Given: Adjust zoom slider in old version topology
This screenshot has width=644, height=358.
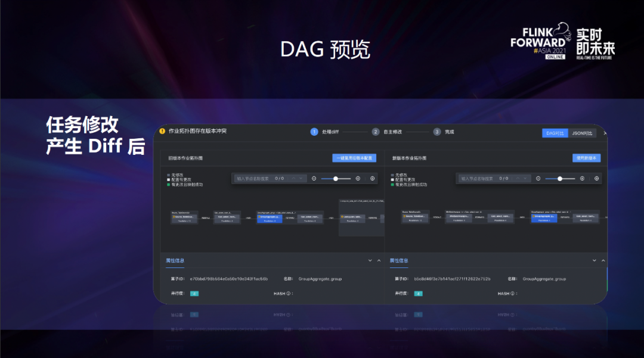Looking at the screenshot, I should (336, 178).
